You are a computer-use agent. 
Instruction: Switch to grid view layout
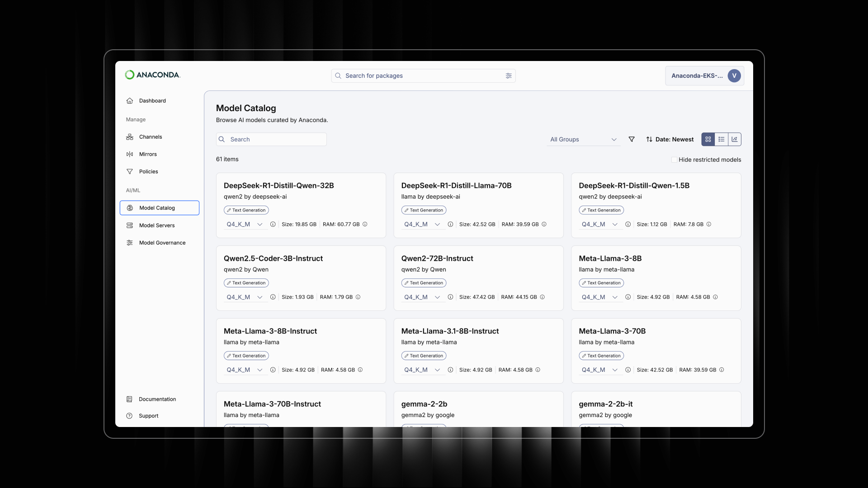[708, 139]
